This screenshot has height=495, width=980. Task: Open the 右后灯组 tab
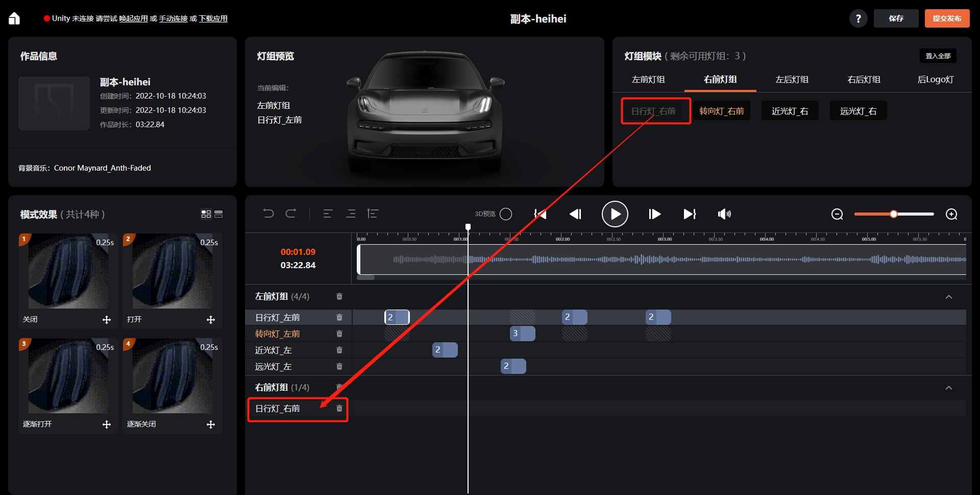pyautogui.click(x=864, y=79)
